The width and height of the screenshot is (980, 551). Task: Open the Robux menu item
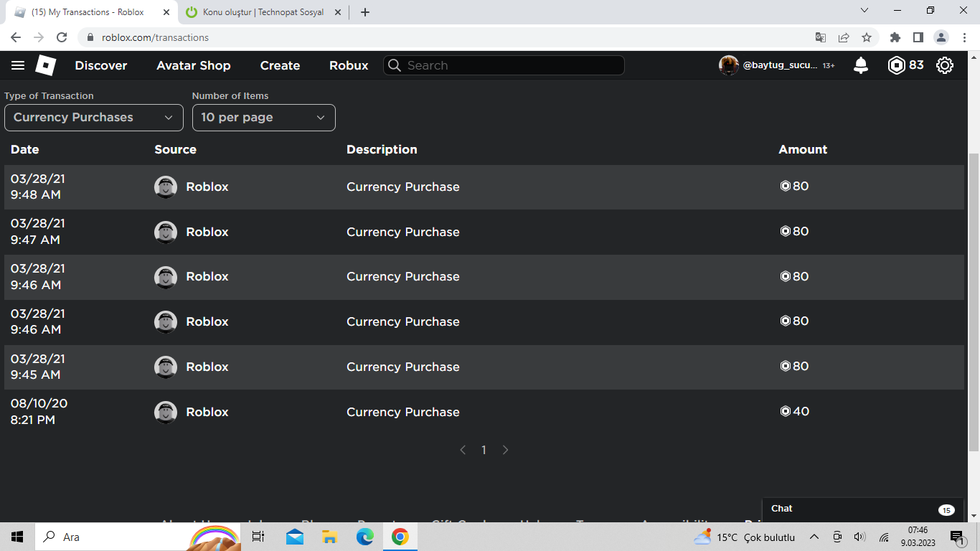click(349, 65)
